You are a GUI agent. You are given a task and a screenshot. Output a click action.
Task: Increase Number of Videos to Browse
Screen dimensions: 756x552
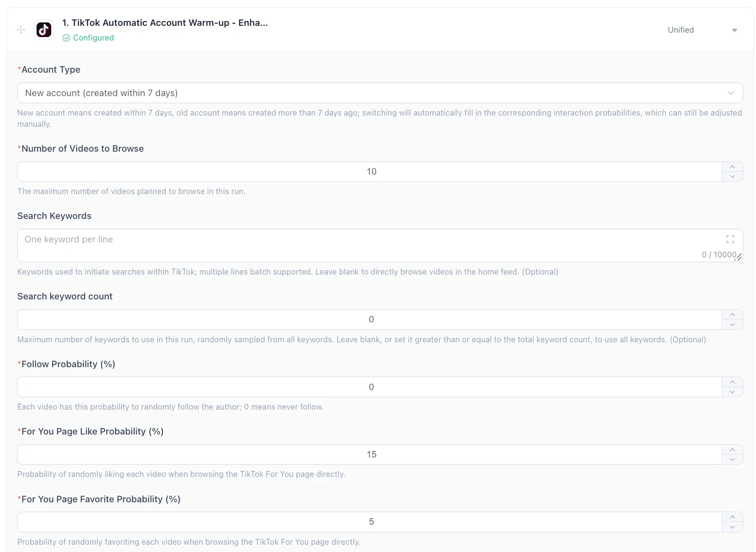[x=732, y=167]
